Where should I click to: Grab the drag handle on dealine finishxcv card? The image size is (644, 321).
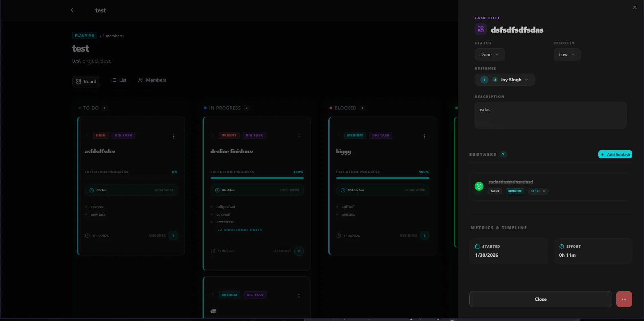point(213,135)
